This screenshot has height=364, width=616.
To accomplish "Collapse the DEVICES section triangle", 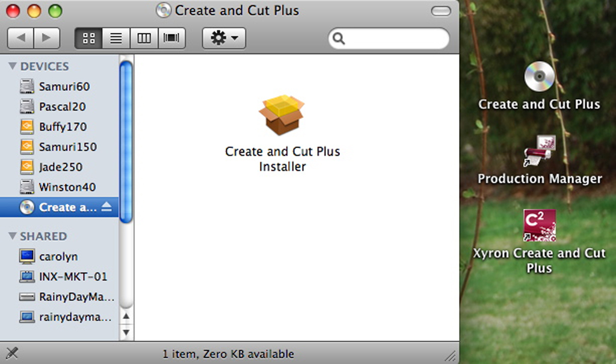I will [13, 66].
